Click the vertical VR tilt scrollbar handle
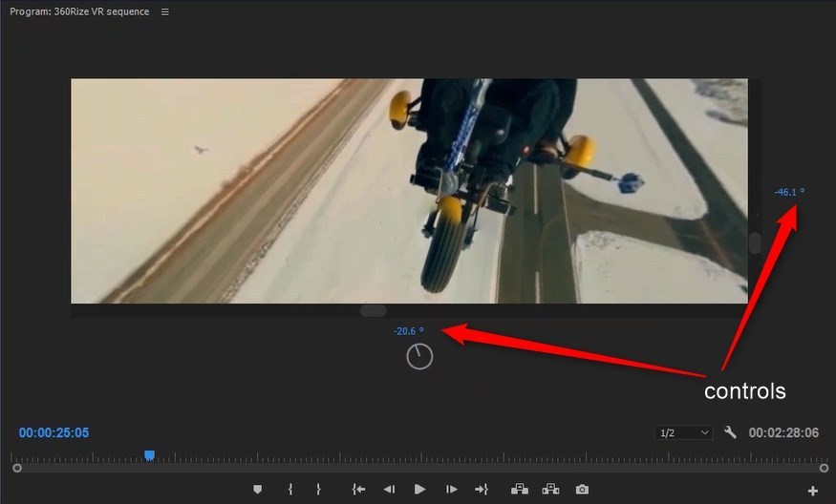 click(x=755, y=243)
